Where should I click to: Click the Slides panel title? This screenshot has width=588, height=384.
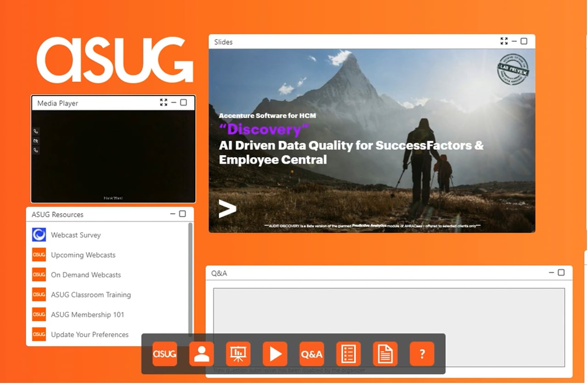coord(224,42)
